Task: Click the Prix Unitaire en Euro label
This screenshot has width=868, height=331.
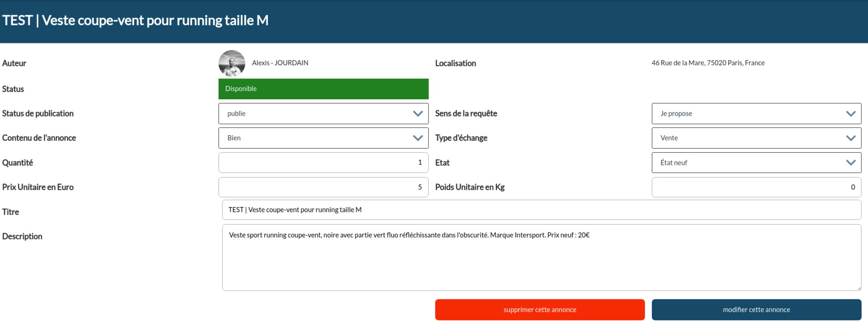Action: pyautogui.click(x=38, y=187)
